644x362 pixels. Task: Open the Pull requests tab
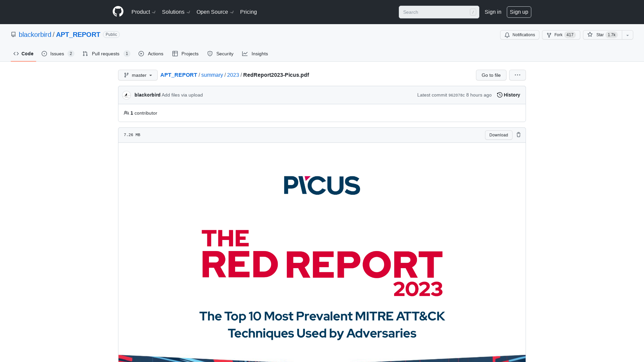(106, 54)
